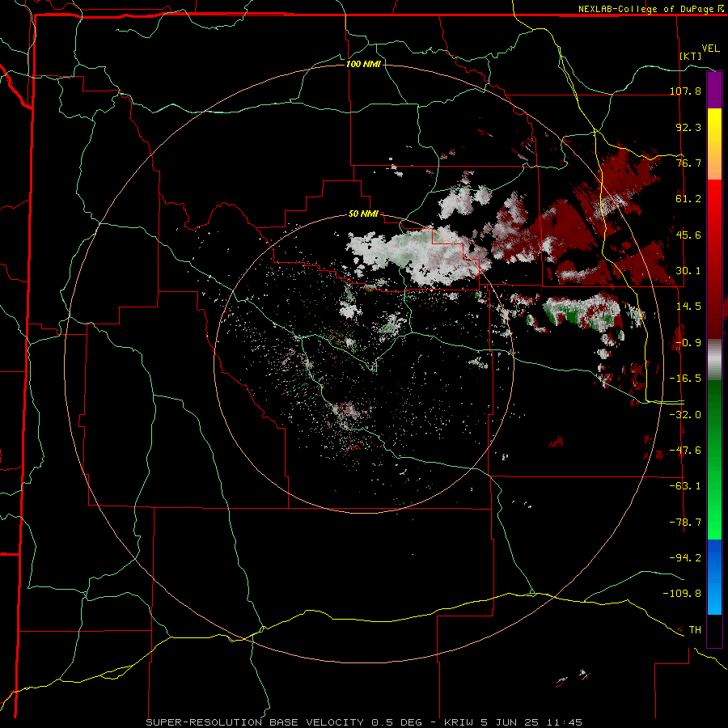Click the -16.5 velocity scale value
The height and width of the screenshot is (728, 728).
point(685,379)
